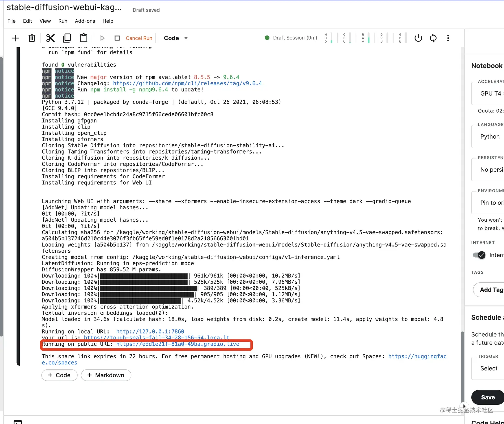Click the 'Installing xformers' output line
The image size is (504, 424).
(x=72, y=139)
